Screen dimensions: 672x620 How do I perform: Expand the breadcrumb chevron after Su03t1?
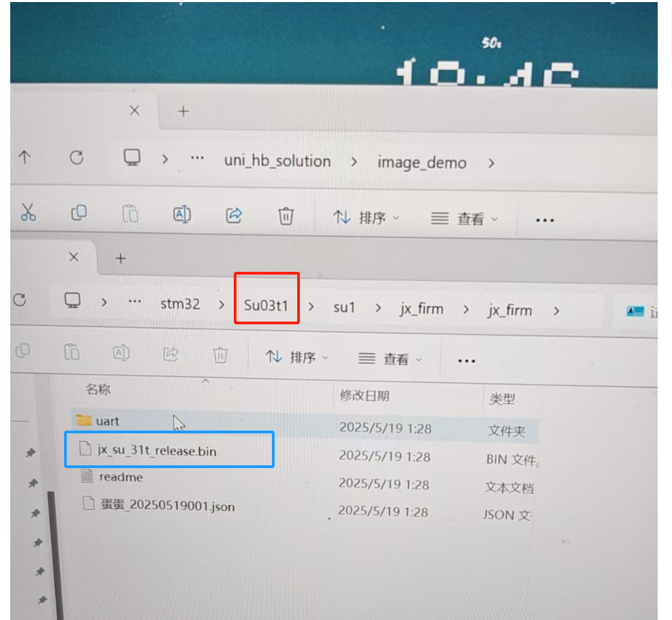pos(311,307)
